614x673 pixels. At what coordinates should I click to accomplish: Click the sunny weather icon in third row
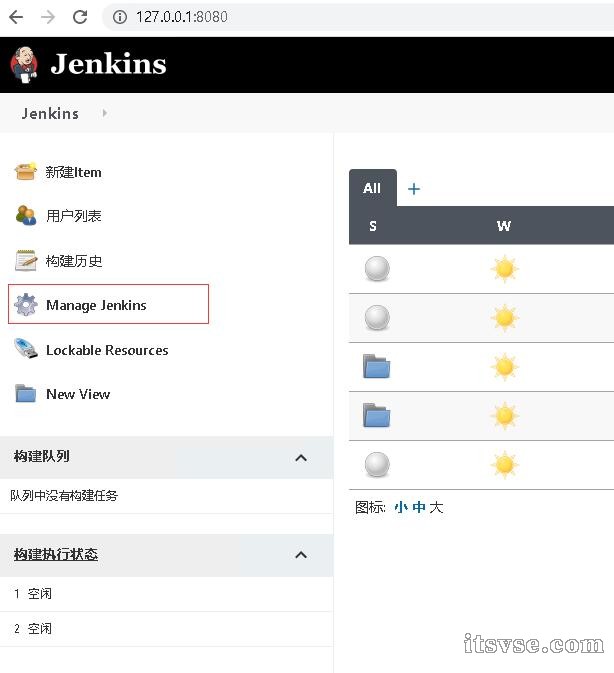click(505, 367)
